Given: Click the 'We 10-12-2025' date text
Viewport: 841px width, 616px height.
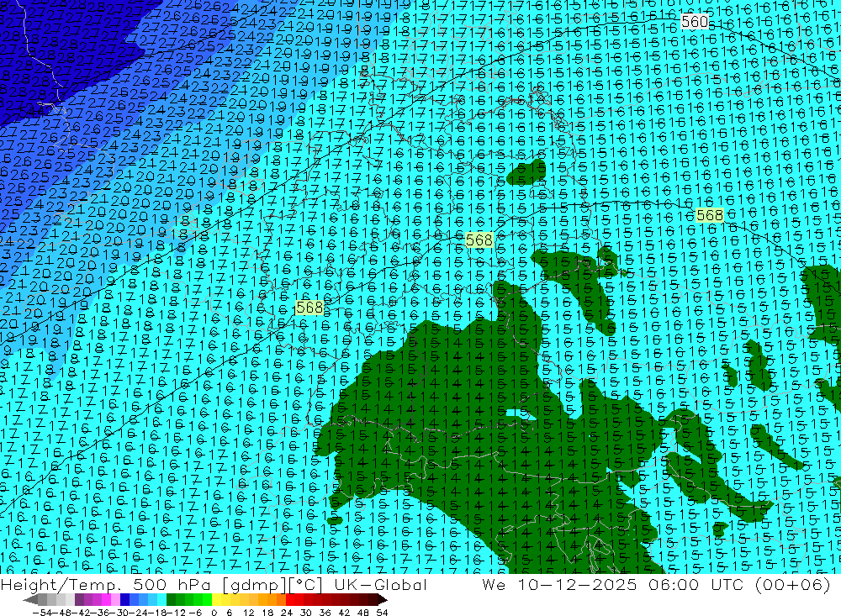Looking at the screenshot, I should 559,584.
